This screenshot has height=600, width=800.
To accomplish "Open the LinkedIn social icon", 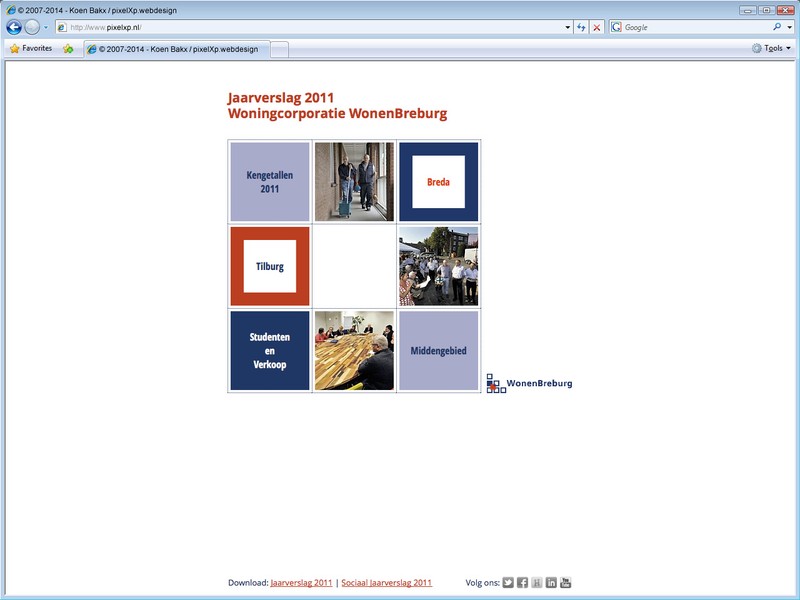I will [x=551, y=583].
